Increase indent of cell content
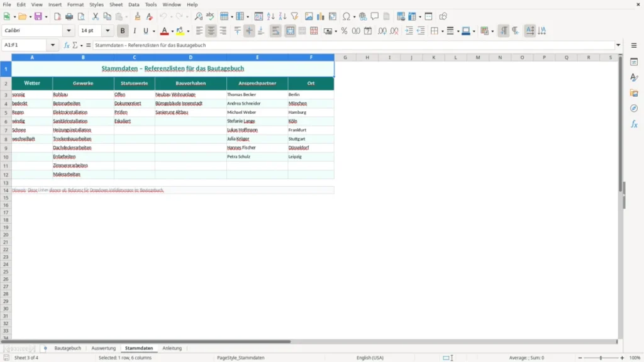This screenshot has width=644, height=362. (409, 31)
